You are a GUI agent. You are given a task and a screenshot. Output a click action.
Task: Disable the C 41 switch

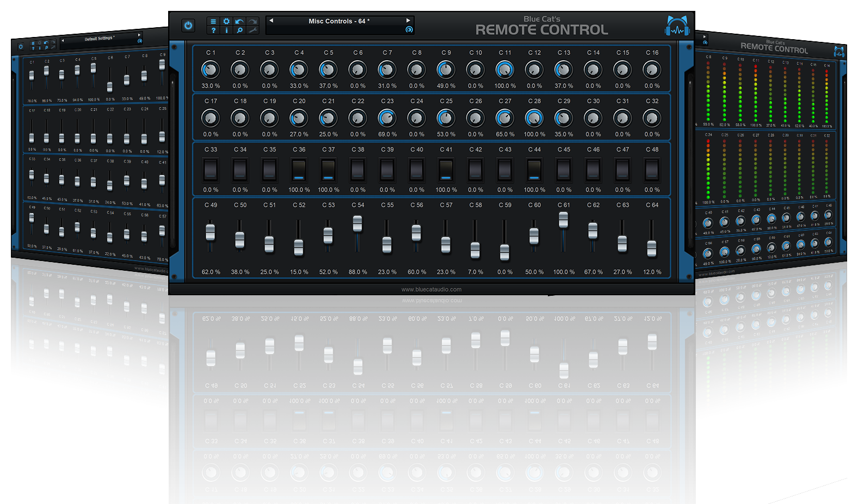click(446, 170)
